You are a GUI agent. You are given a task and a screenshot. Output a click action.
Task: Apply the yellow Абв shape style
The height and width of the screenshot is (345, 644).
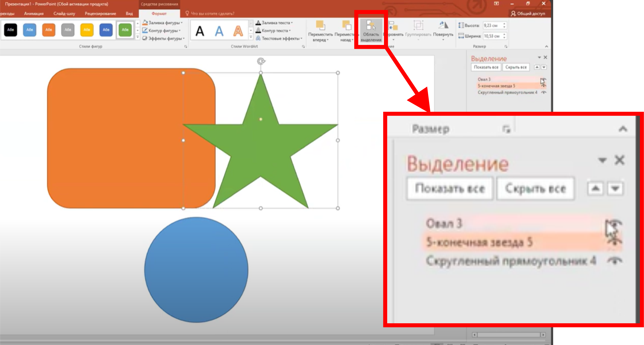(x=87, y=30)
